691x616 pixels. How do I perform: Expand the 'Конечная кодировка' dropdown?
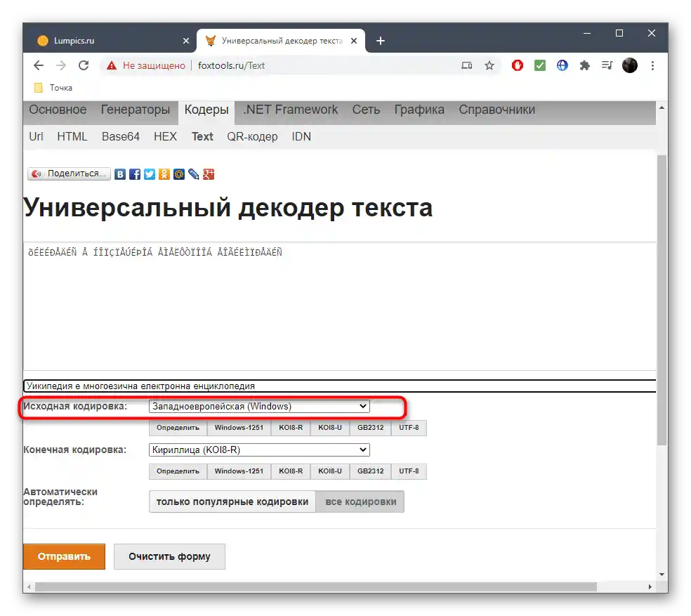259,450
